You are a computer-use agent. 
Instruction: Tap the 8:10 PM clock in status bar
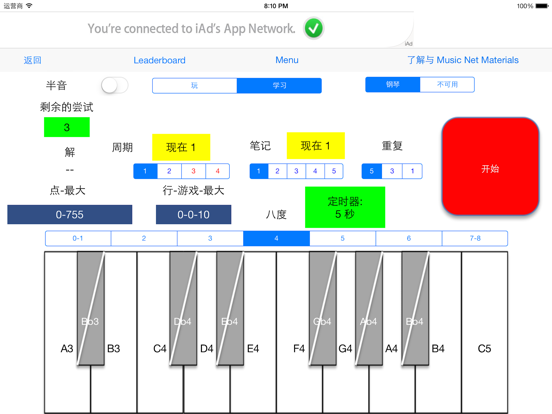(x=276, y=6)
